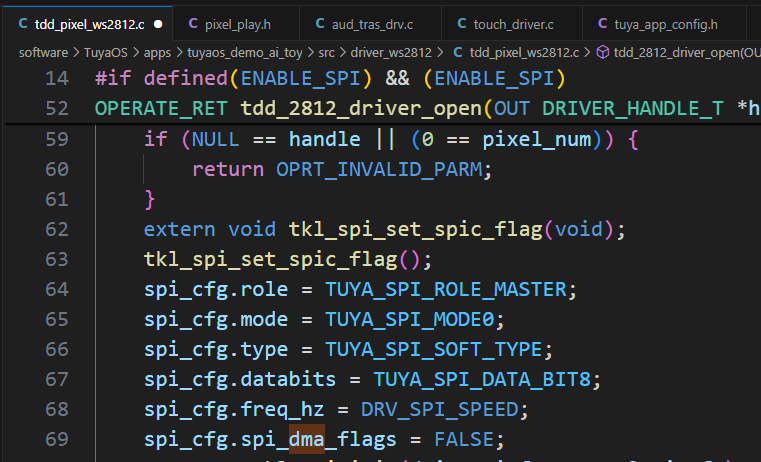Click 'TUYA_SPI_ROLE_MASTER' constant
The width and height of the screenshot is (761, 462).
(x=446, y=290)
